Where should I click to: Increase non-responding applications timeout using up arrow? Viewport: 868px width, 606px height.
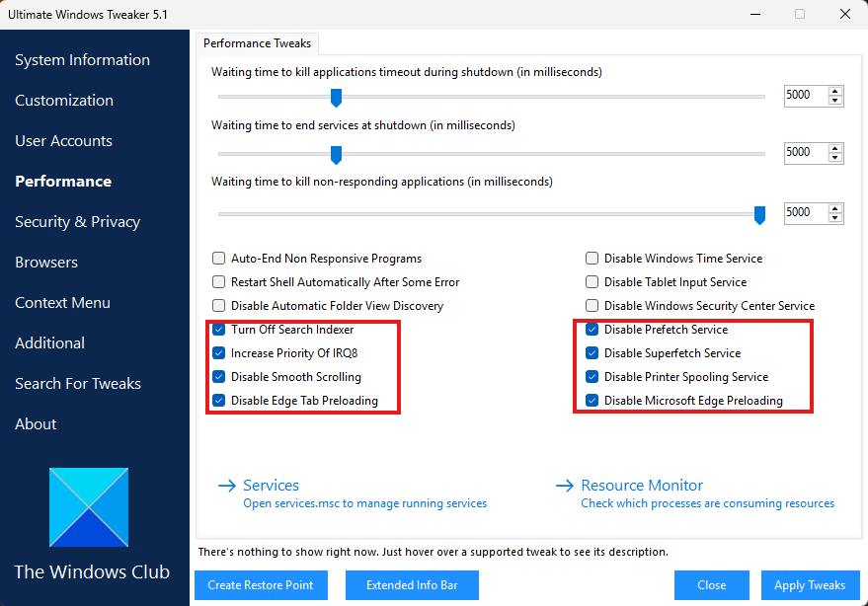(835, 207)
